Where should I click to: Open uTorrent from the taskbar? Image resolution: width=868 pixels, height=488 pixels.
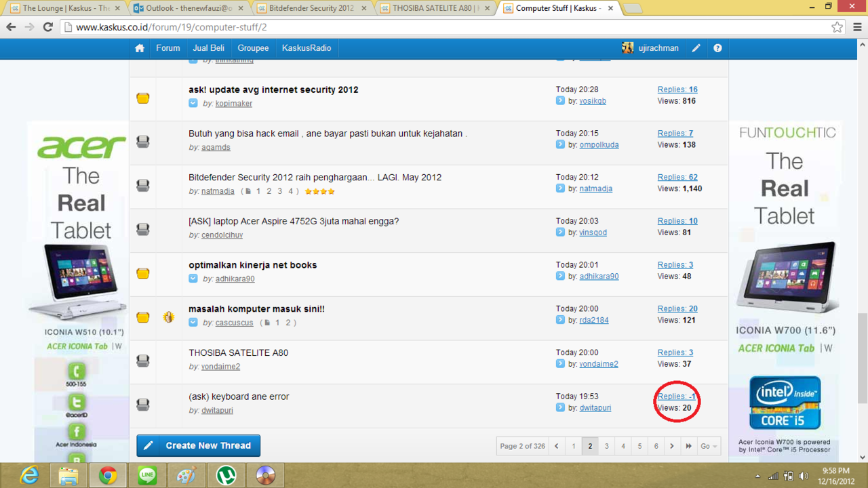226,476
